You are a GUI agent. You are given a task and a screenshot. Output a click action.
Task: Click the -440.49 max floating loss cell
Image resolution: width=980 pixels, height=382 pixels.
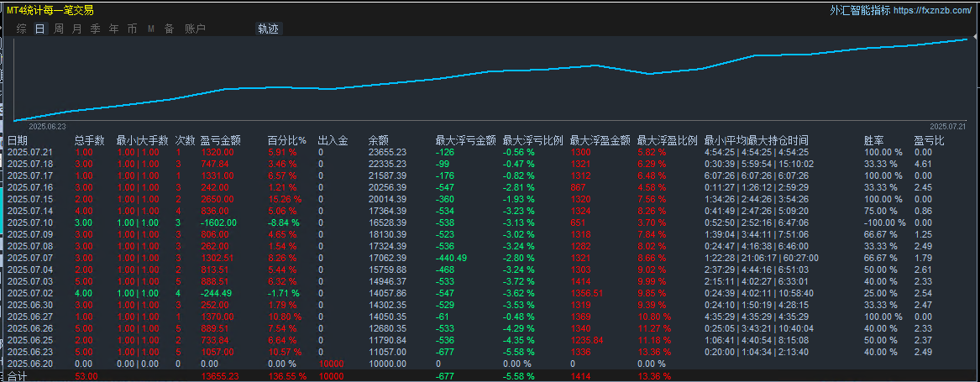451,258
